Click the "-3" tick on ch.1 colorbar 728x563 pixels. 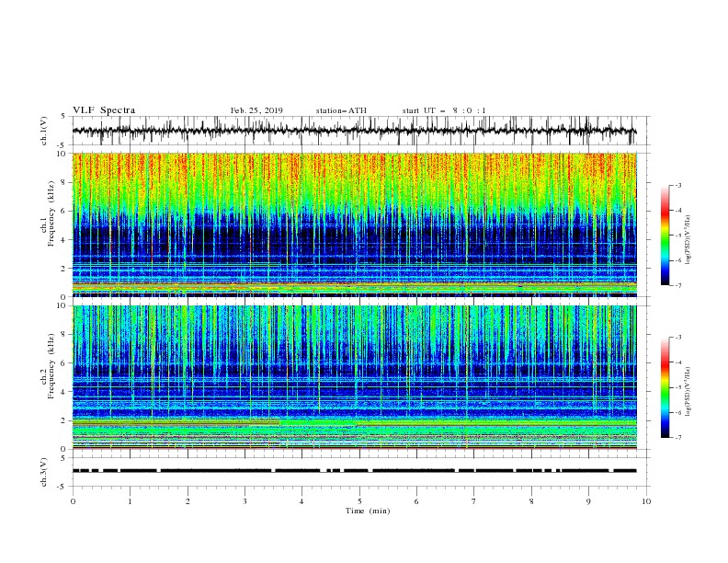677,185
